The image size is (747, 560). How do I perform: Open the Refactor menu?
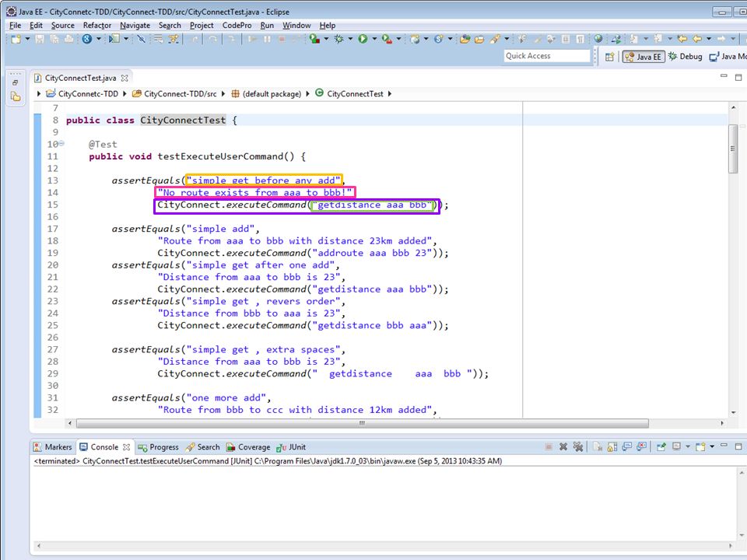pos(96,25)
